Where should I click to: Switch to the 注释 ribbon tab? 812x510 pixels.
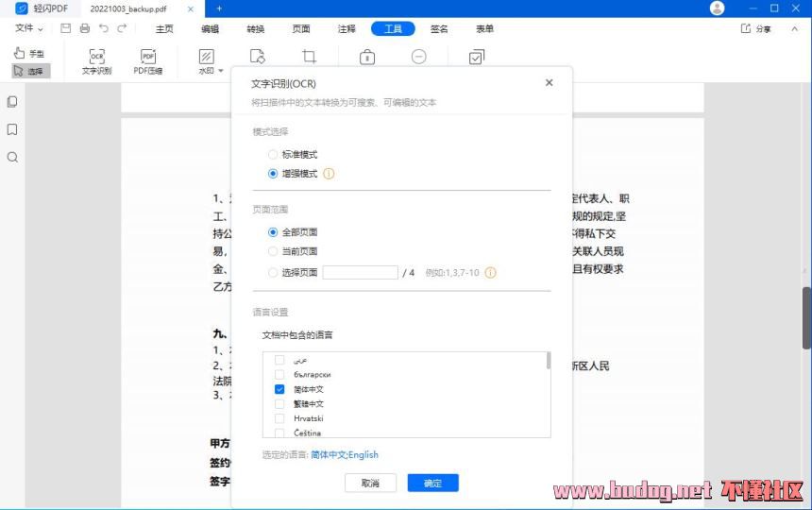[347, 29]
